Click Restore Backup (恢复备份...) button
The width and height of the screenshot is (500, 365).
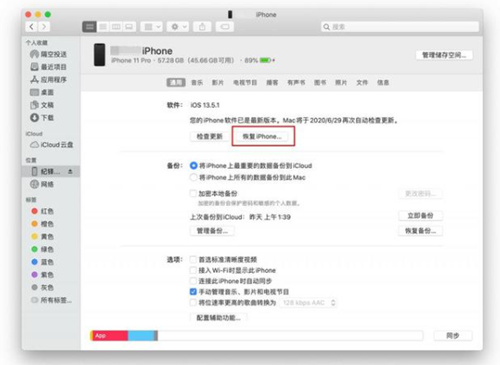click(x=420, y=231)
